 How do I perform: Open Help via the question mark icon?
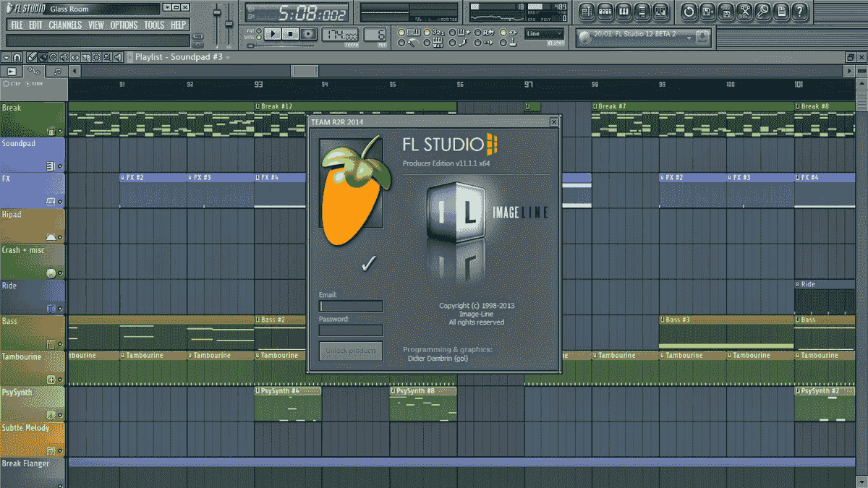coord(799,11)
